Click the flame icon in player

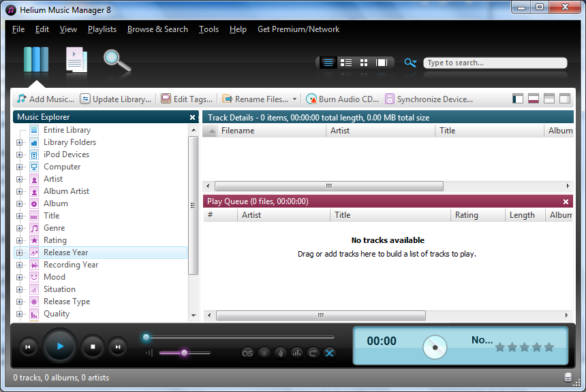point(280,353)
